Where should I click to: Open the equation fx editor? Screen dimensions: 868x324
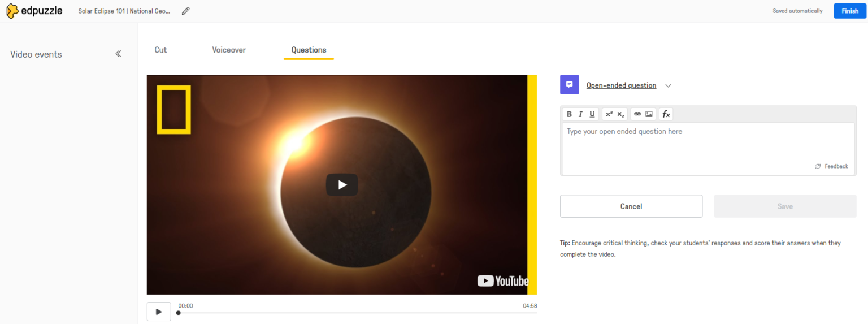coord(666,114)
